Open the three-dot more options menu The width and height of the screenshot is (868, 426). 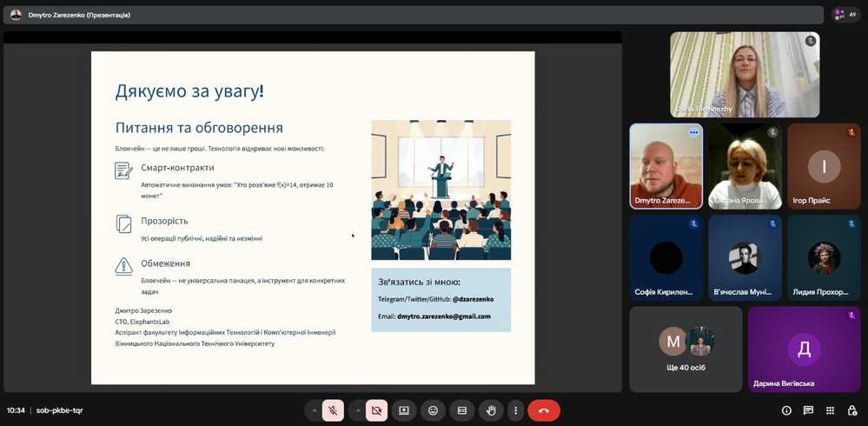pyautogui.click(x=516, y=410)
